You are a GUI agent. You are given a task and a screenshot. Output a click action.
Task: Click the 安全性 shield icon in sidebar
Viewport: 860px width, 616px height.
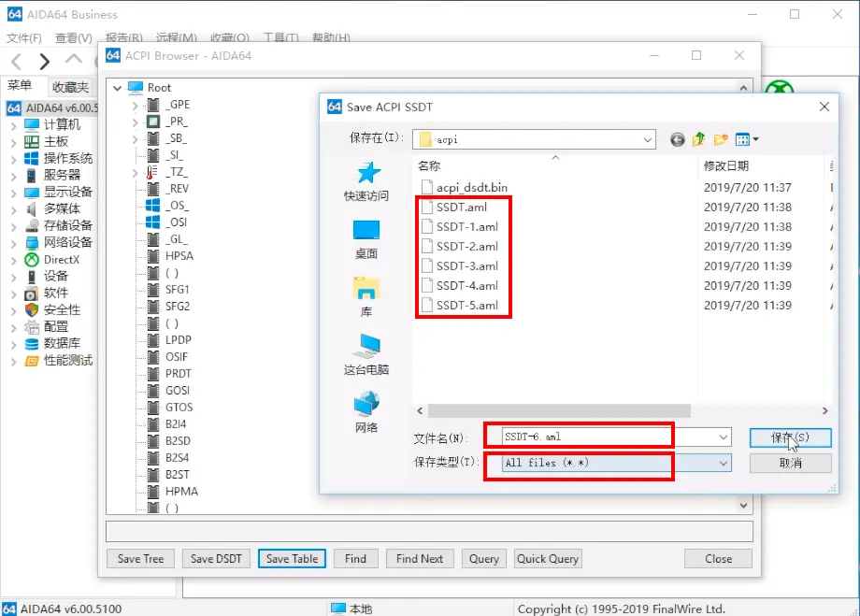coord(32,310)
